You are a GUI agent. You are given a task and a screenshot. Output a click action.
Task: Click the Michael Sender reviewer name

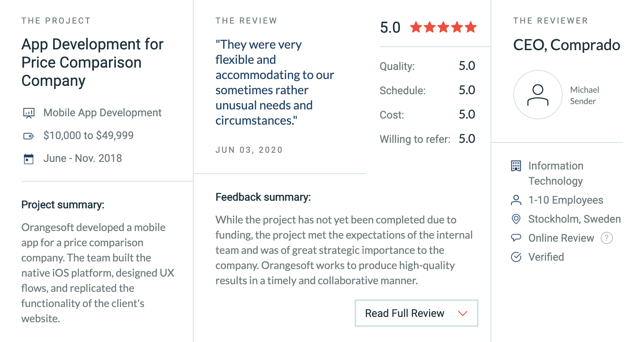point(584,95)
